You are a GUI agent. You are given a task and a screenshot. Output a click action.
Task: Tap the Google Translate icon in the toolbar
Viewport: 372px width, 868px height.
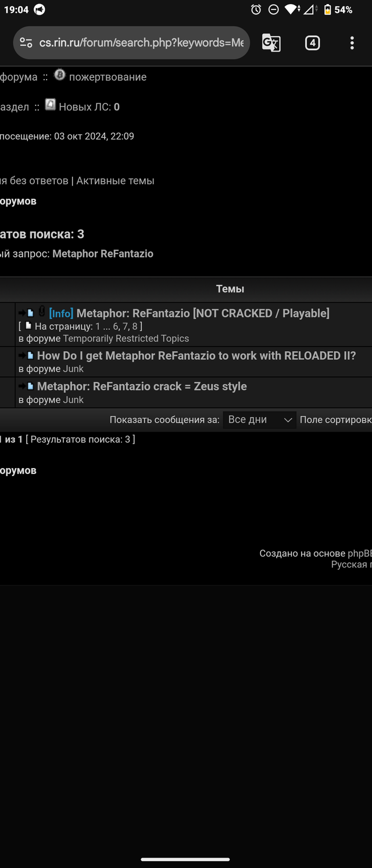271,43
